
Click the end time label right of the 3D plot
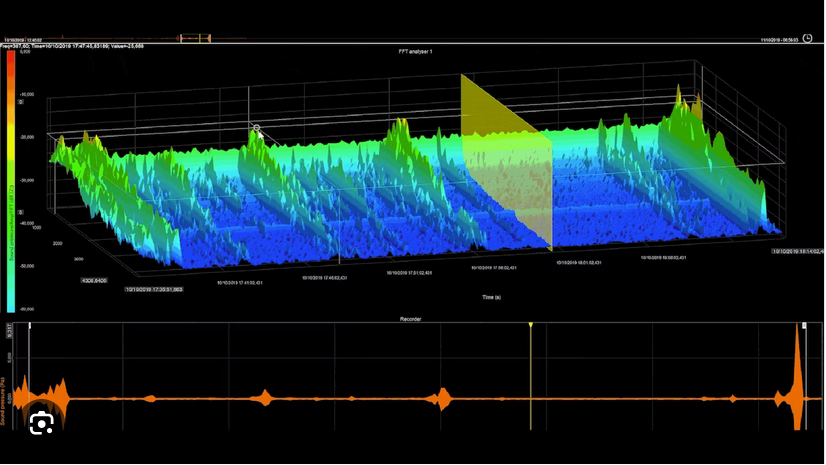click(797, 252)
